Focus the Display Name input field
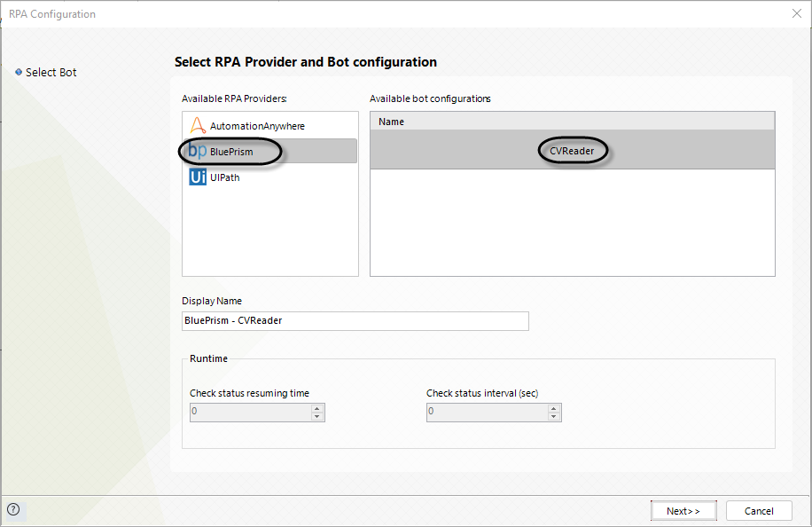This screenshot has height=527, width=812. click(x=355, y=321)
